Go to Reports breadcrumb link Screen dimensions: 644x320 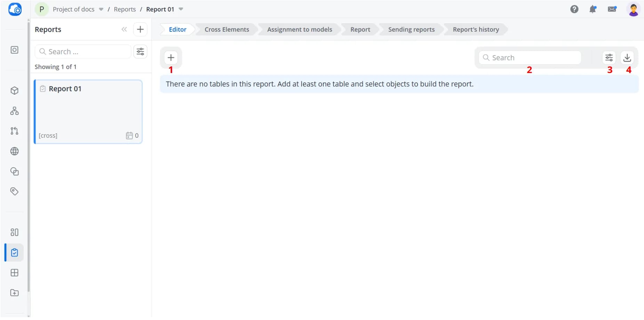pos(125,9)
